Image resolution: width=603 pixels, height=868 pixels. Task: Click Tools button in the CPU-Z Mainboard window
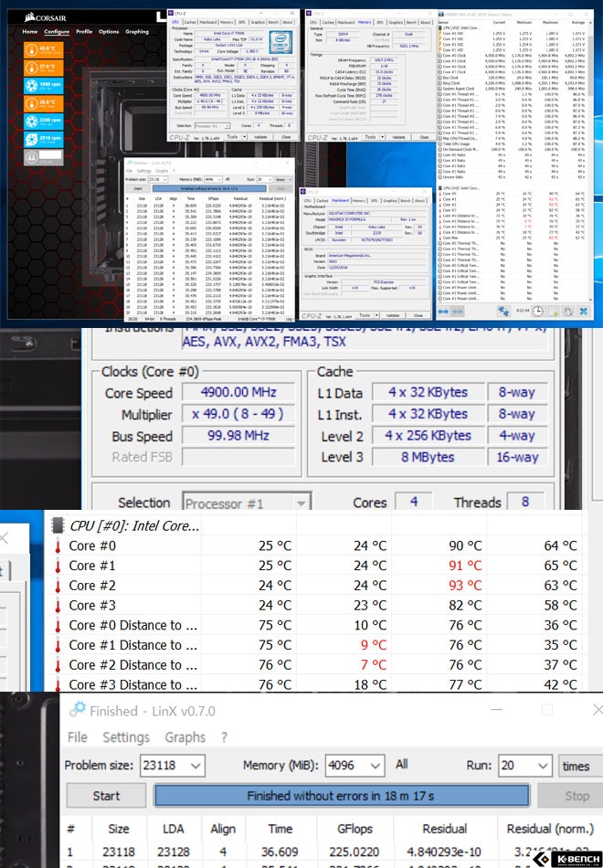364,315
